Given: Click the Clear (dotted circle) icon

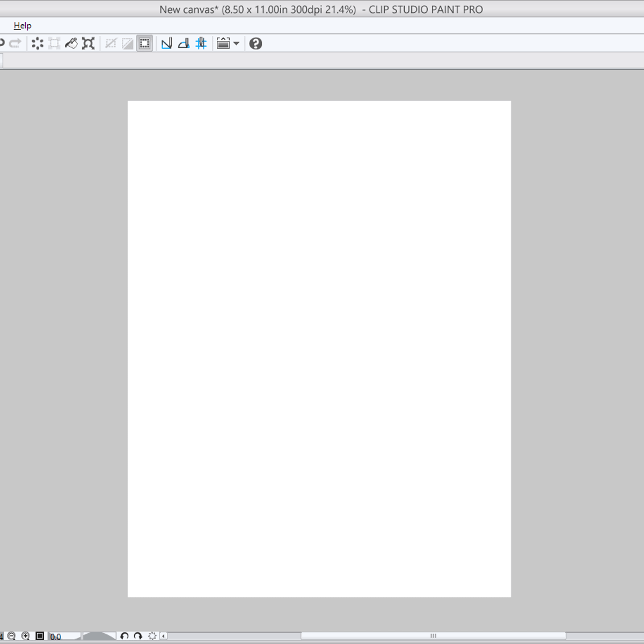Looking at the screenshot, I should coord(37,43).
